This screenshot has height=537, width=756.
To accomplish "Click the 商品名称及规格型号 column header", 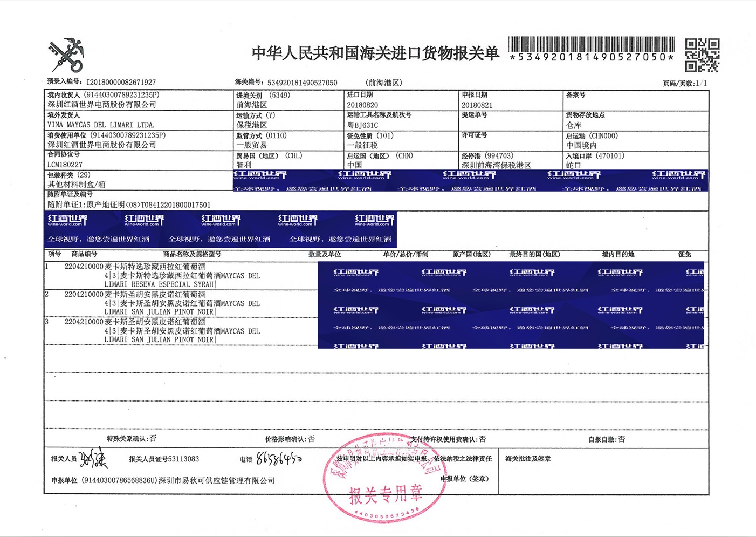I will coord(192,254).
